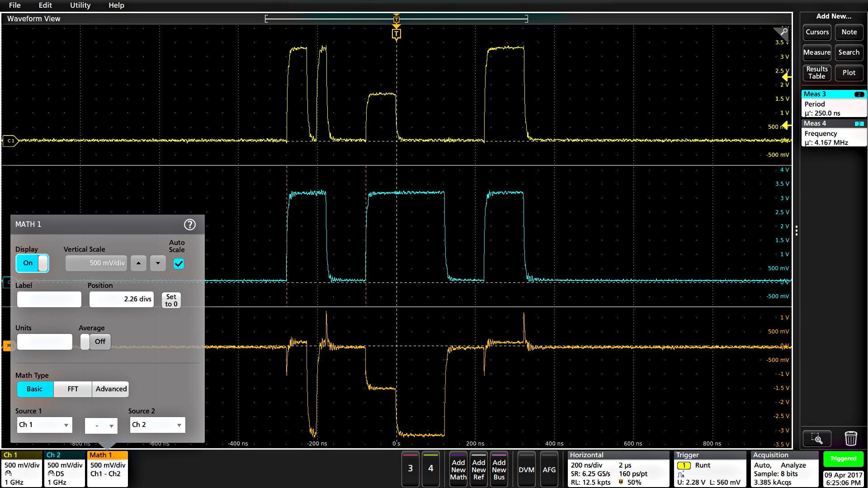Toggle the Average switch on
This screenshot has height=488, width=868.
(95, 342)
